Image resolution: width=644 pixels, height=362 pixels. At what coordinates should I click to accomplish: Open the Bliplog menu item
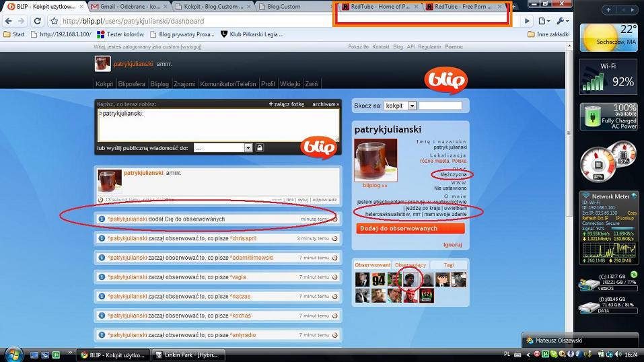pos(159,84)
